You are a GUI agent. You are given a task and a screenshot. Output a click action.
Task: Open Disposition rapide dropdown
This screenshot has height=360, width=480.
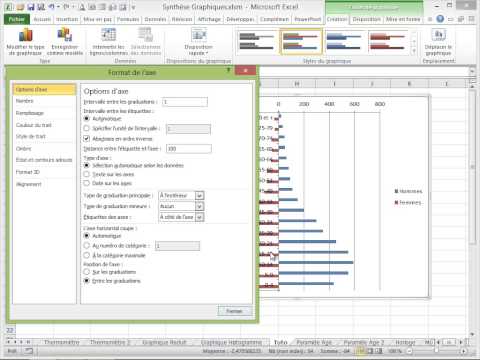pyautogui.click(x=199, y=42)
